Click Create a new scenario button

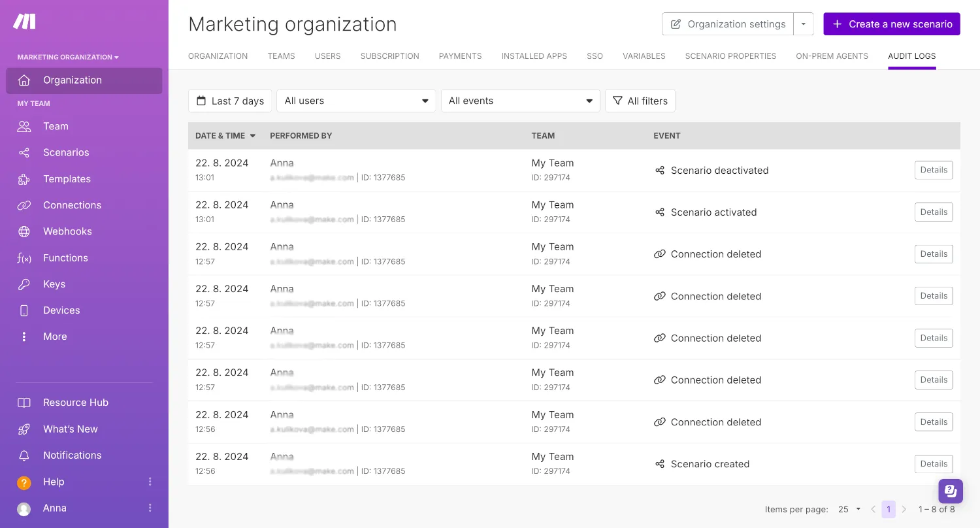point(892,24)
